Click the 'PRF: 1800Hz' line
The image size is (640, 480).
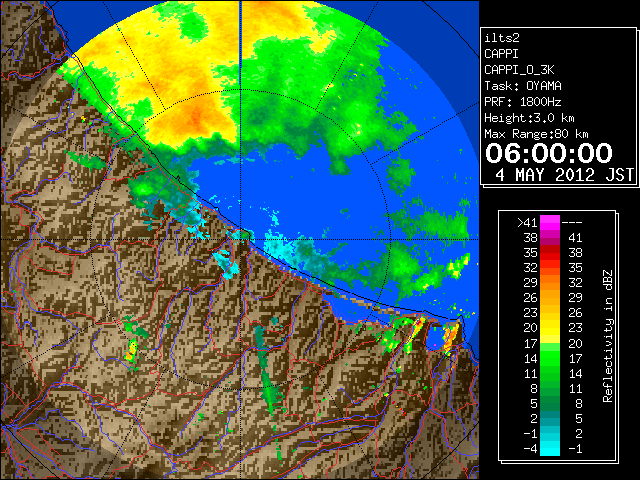point(523,102)
